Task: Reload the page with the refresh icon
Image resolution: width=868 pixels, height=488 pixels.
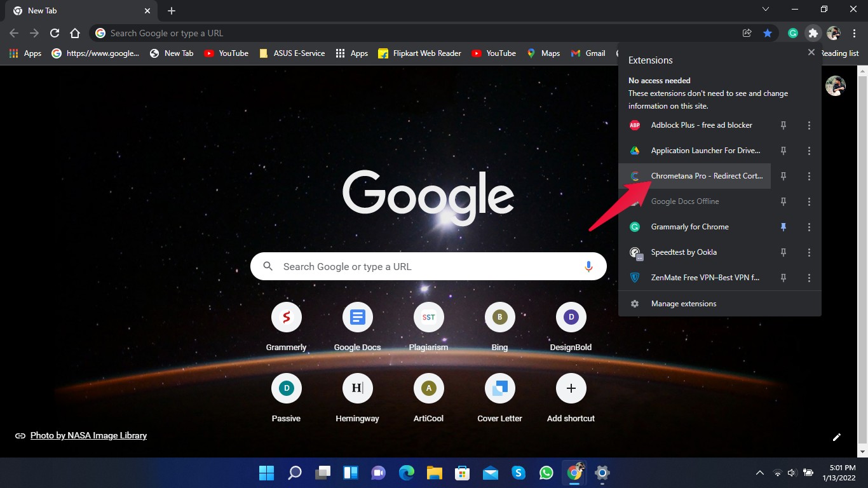Action: pos(55,33)
